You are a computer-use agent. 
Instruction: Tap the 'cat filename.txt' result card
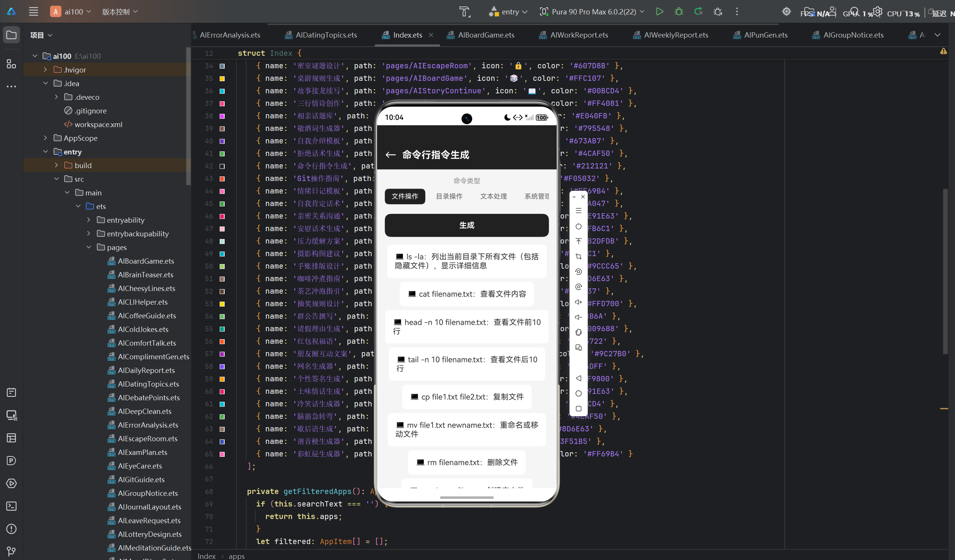467,294
